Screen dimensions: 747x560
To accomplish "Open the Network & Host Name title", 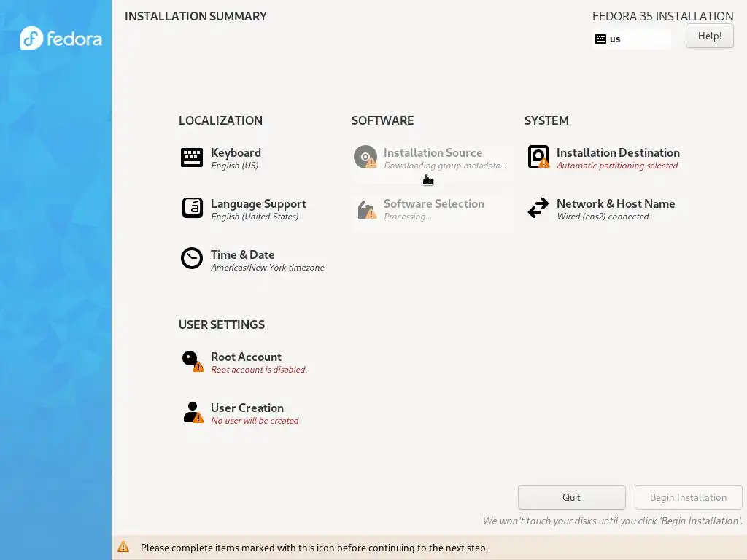I will (x=616, y=204).
